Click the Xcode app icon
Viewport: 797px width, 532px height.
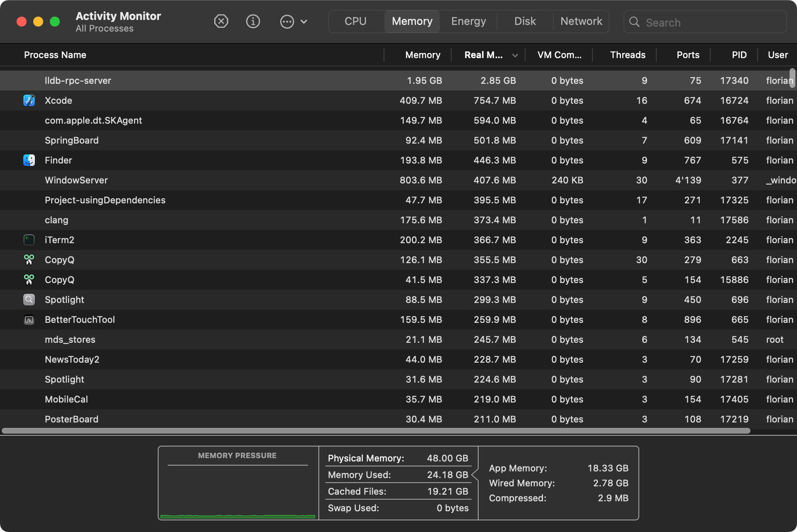(x=29, y=100)
